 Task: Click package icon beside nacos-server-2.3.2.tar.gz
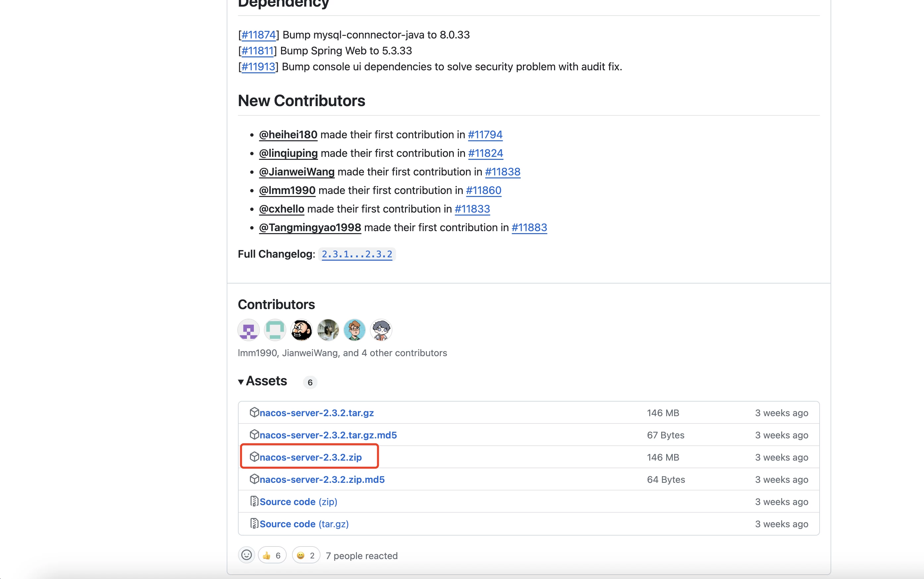tap(255, 413)
